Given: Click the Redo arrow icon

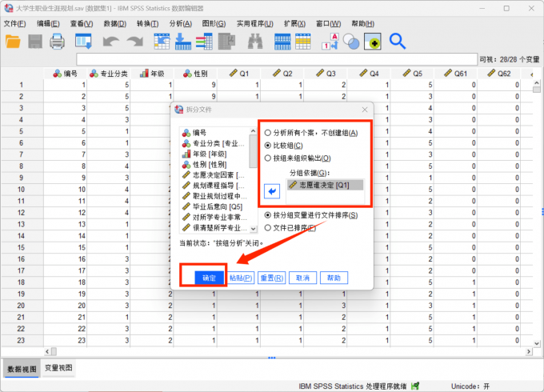Looking at the screenshot, I should click(x=135, y=42).
